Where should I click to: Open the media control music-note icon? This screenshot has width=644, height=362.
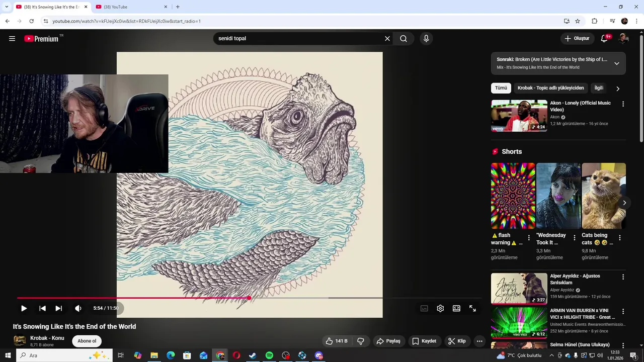tap(612, 21)
